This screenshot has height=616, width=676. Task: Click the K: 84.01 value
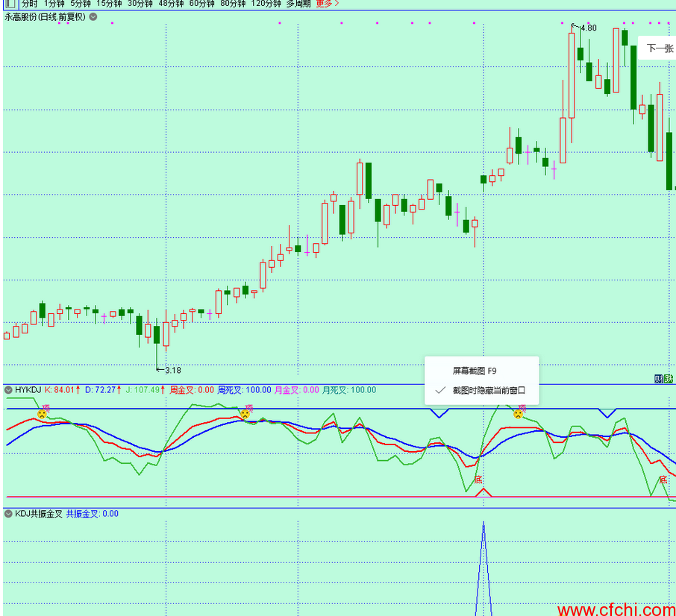pos(63,390)
